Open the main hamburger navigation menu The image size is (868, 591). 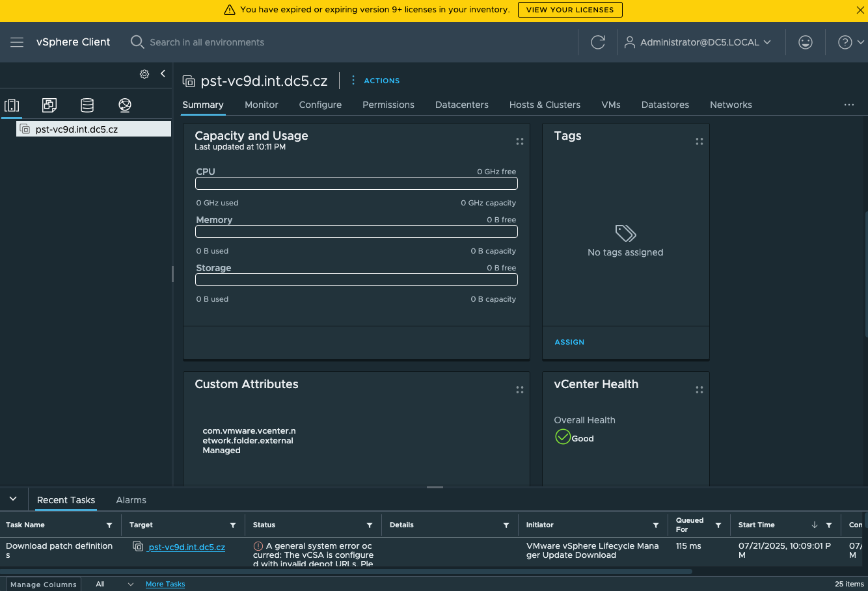(17, 42)
